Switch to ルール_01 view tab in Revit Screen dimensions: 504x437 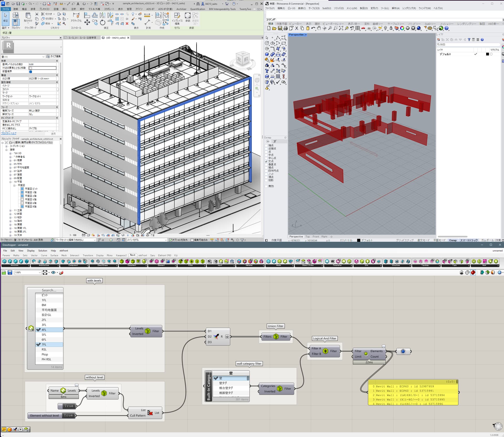pos(82,38)
